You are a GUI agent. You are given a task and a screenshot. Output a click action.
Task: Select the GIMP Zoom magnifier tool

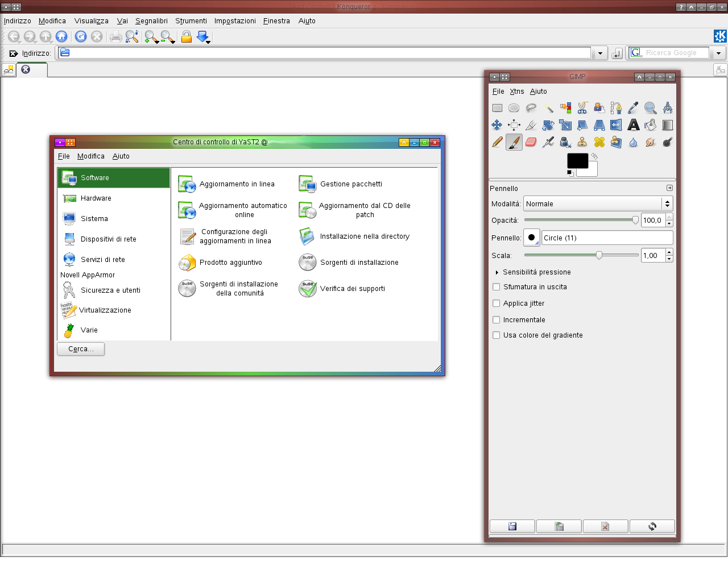[x=651, y=107]
